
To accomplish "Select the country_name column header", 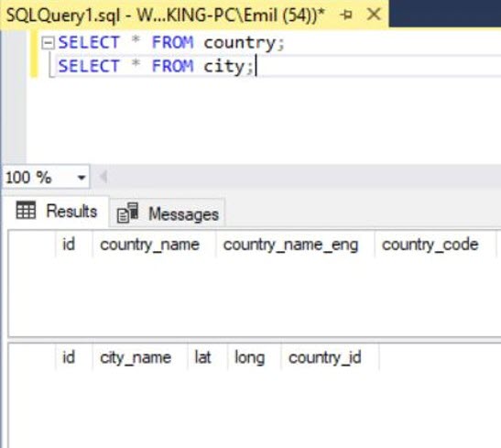I will click(x=154, y=246).
